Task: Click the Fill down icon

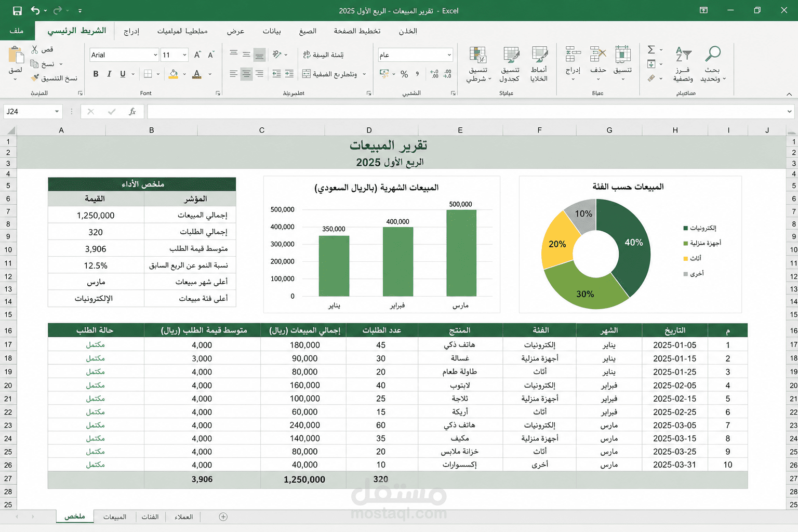Action: pyautogui.click(x=651, y=64)
